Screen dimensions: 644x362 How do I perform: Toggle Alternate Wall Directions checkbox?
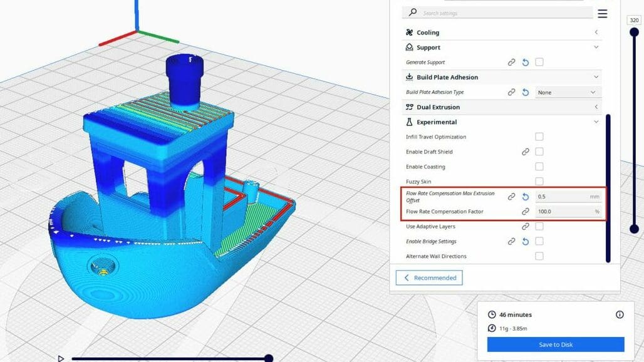(539, 256)
